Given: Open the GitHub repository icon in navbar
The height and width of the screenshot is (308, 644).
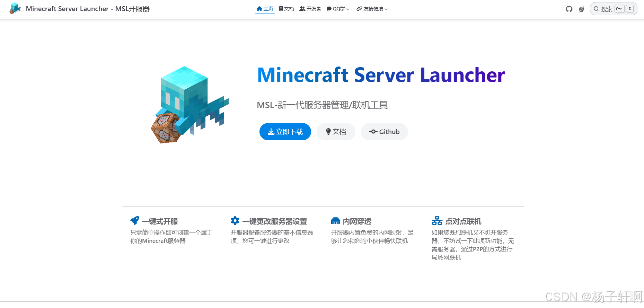Looking at the screenshot, I should point(569,9).
